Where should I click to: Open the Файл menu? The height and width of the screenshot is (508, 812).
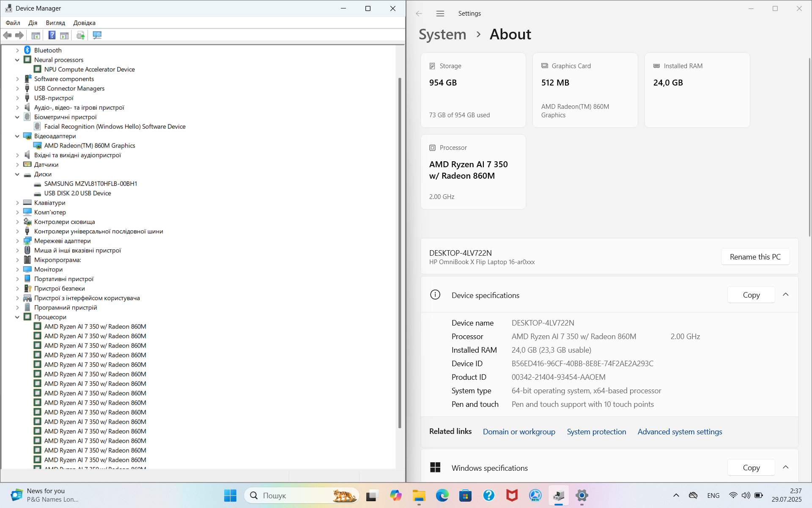click(13, 23)
